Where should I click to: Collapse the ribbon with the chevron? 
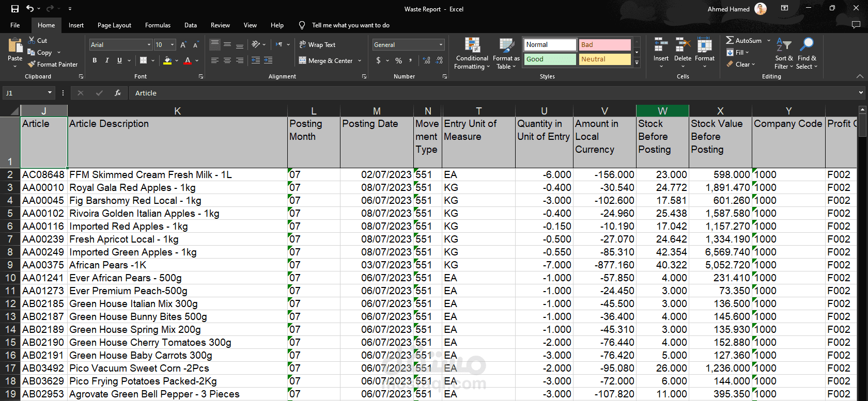point(860,76)
